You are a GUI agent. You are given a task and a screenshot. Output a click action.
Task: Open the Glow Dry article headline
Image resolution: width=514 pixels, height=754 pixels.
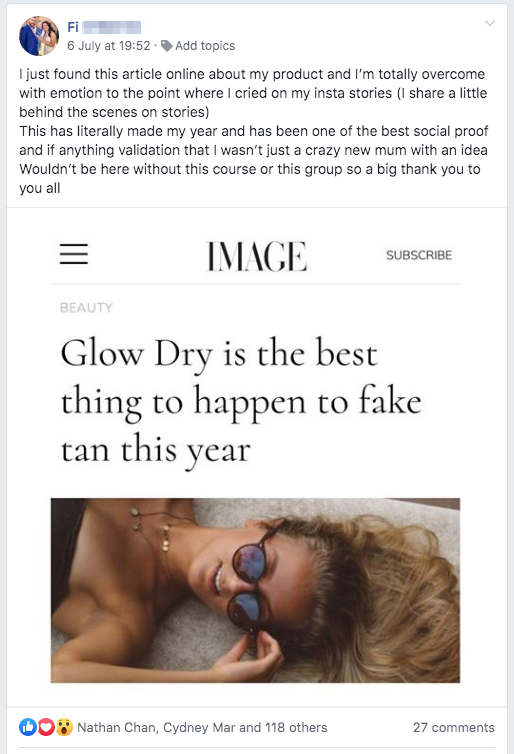point(241,402)
